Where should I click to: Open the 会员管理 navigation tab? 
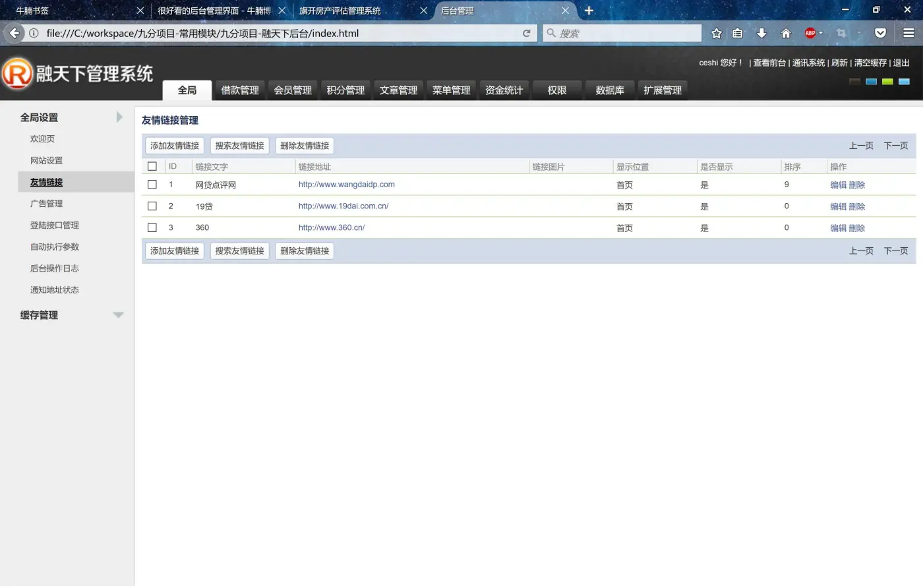293,90
